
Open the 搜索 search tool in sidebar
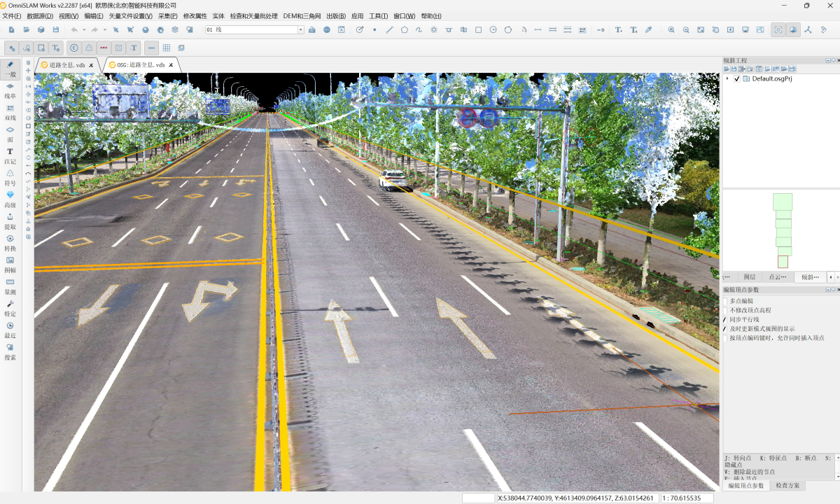10,351
